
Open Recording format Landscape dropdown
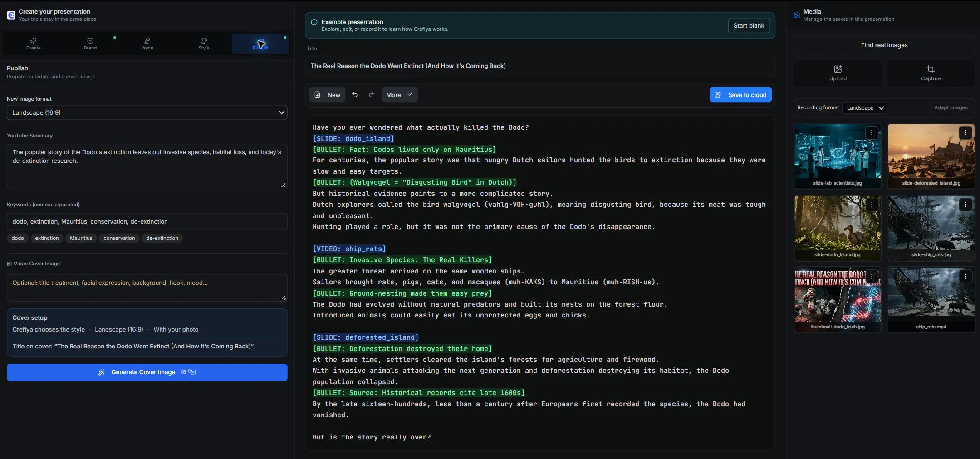[x=864, y=108]
